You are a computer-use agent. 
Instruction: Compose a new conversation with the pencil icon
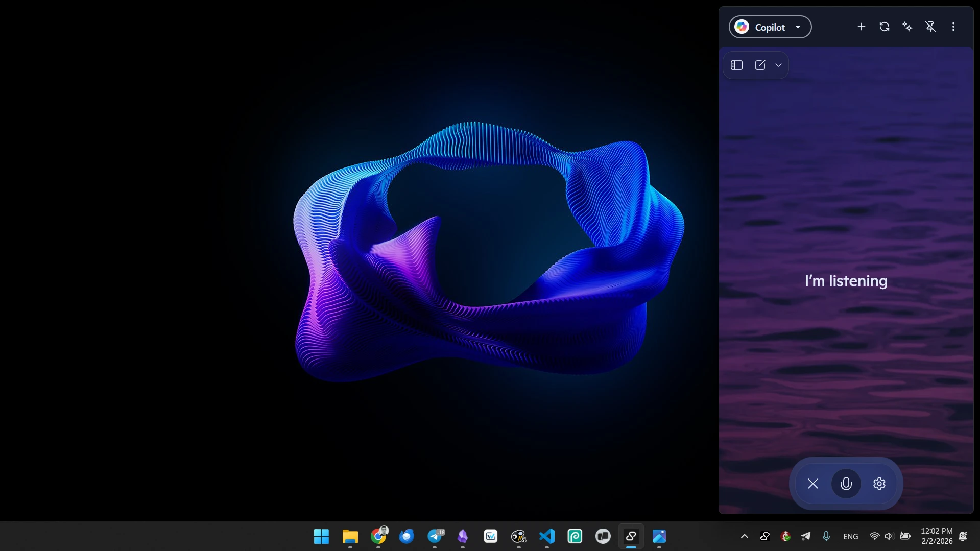point(760,65)
